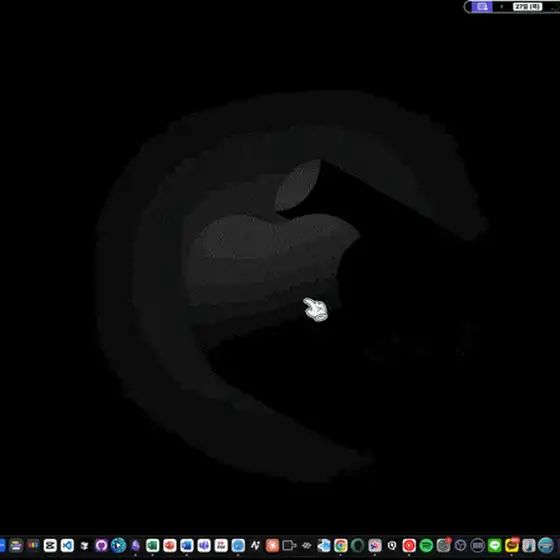Open the PDF app icon in dock
560x560 pixels.
(x=221, y=545)
